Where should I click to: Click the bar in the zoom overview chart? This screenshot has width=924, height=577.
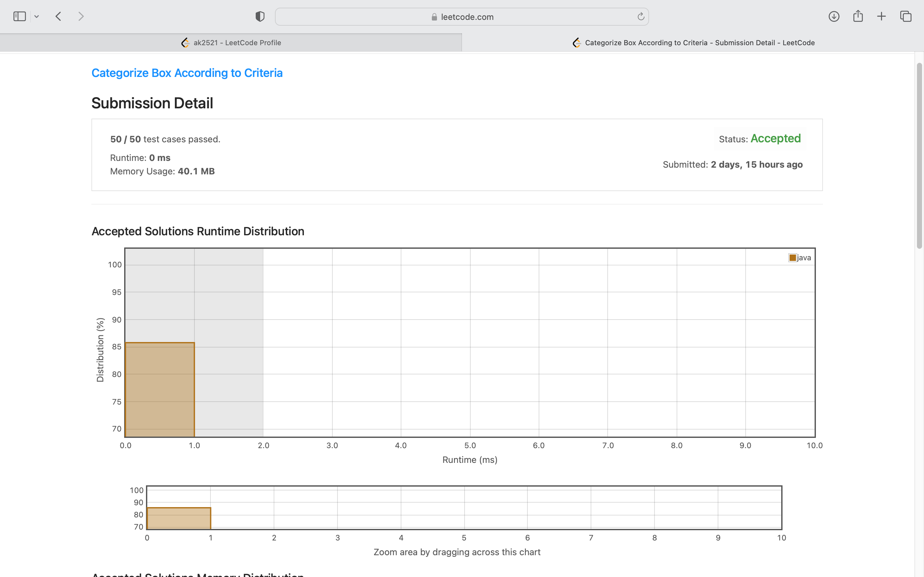pyautogui.click(x=179, y=518)
